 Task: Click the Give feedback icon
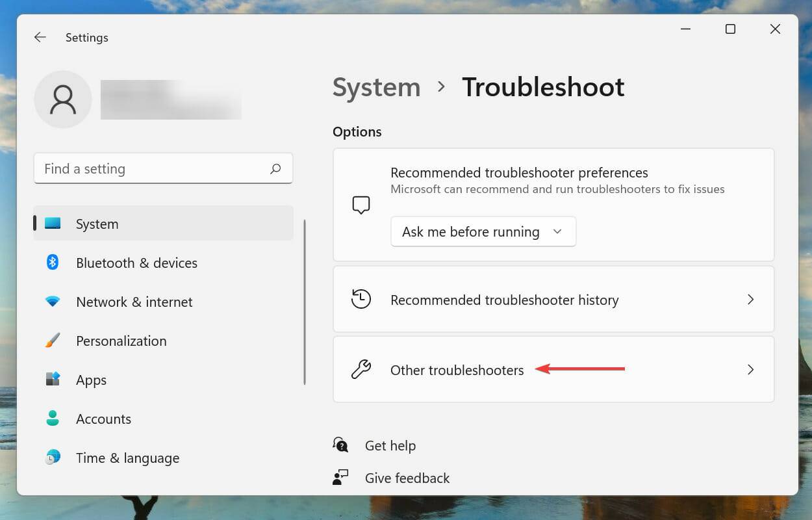(x=340, y=478)
